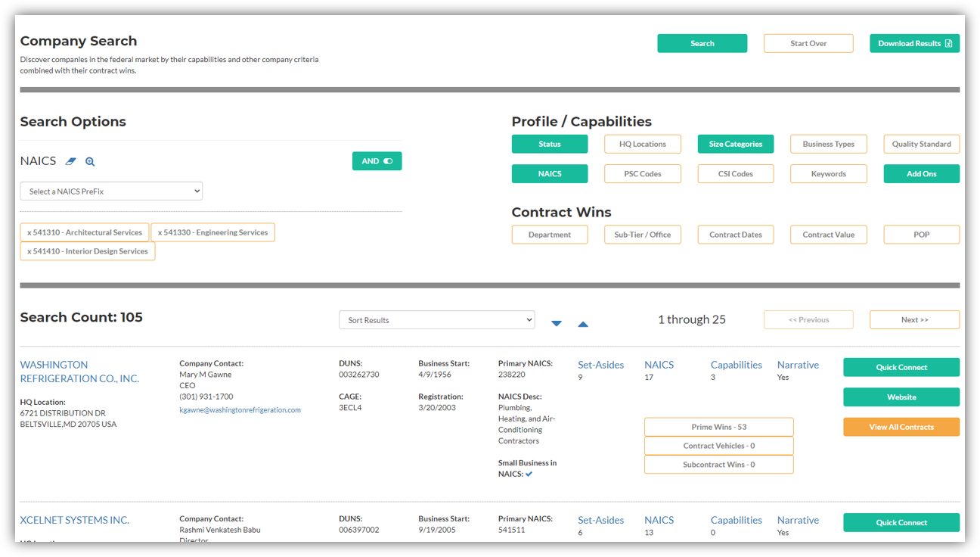
Task: Open Subcontract Wins - 0
Action: 719,465
